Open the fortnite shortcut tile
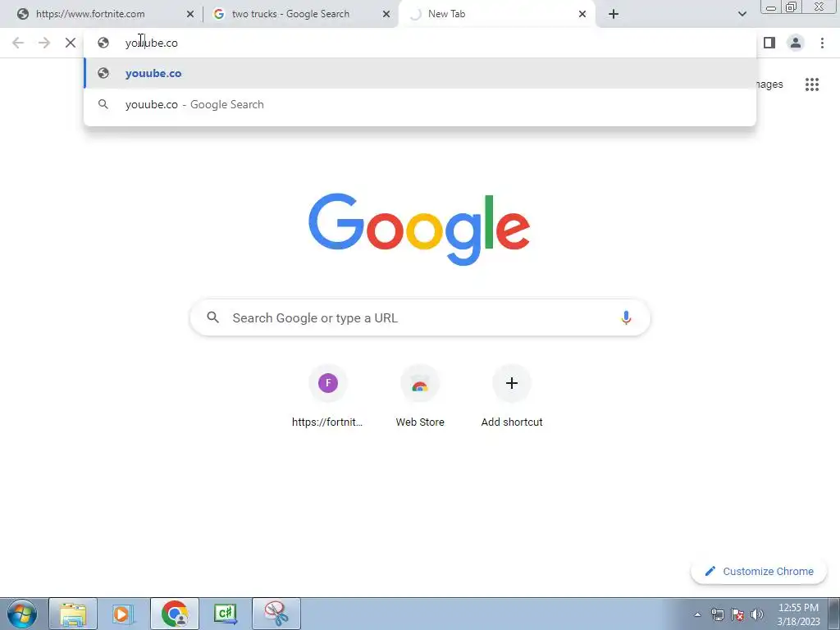The width and height of the screenshot is (840, 630). click(327, 396)
